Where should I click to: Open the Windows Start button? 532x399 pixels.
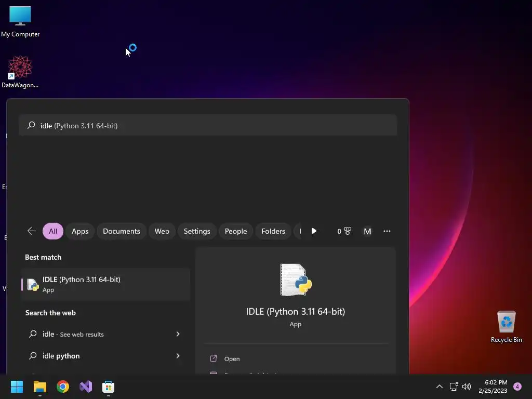click(x=17, y=387)
